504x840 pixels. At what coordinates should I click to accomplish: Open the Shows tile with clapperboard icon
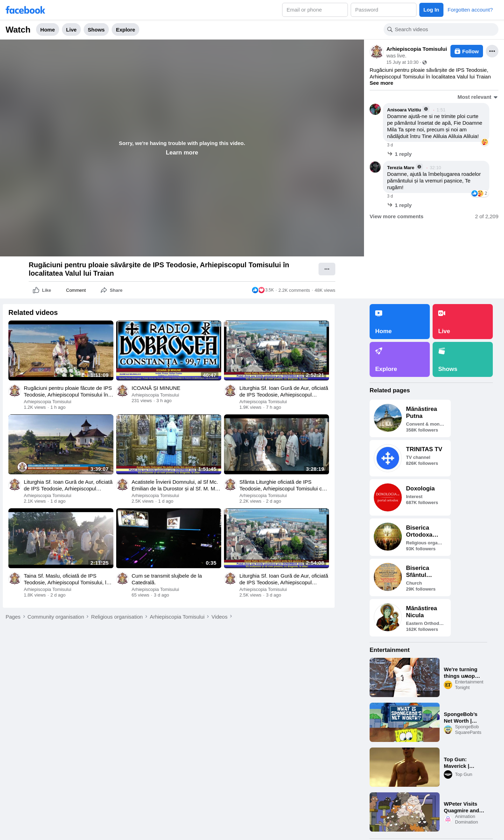(x=462, y=359)
